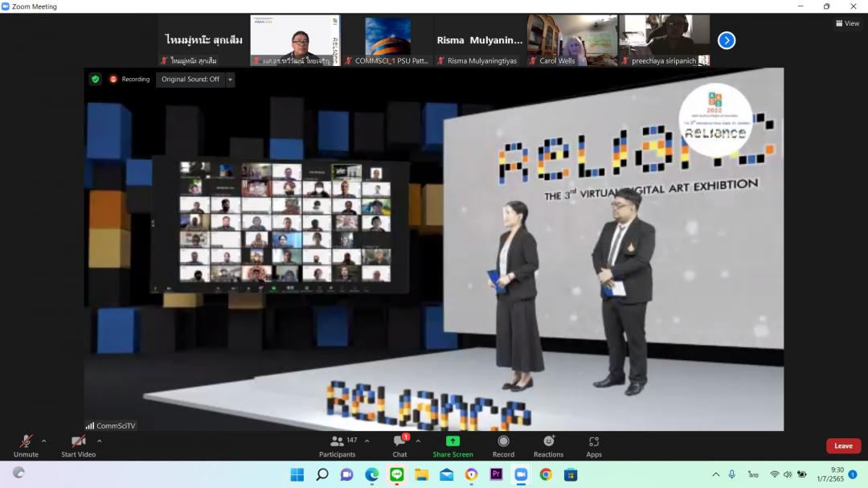The height and width of the screenshot is (488, 868).
Task: Select Carol Wells video thumbnail
Action: tap(572, 40)
